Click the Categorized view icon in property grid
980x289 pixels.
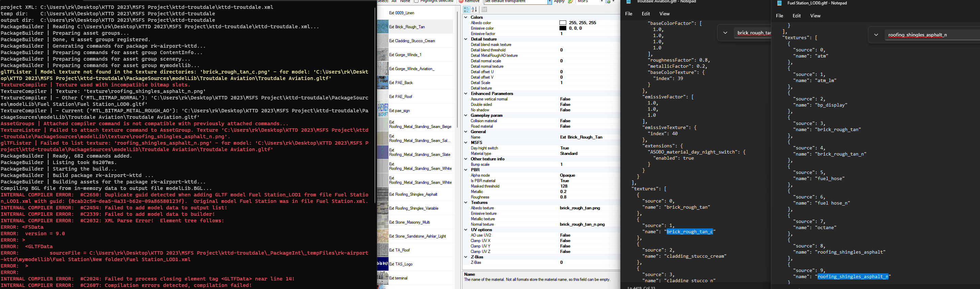[x=467, y=10]
